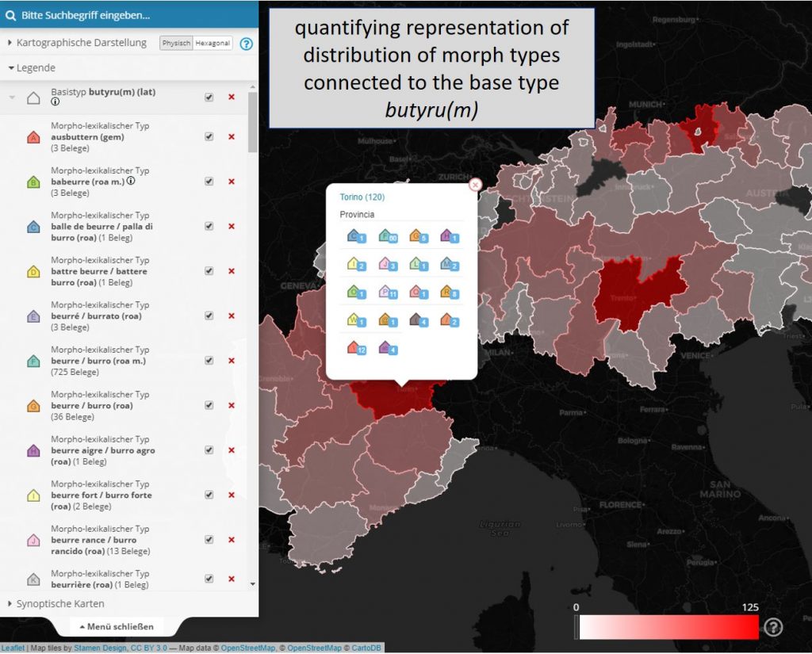Open the Leaflet attribution link
812x654 pixels.
(13, 648)
